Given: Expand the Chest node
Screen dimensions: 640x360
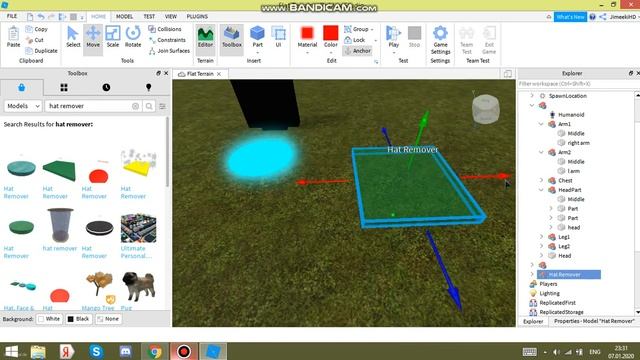Looking at the screenshot, I should (x=541, y=180).
